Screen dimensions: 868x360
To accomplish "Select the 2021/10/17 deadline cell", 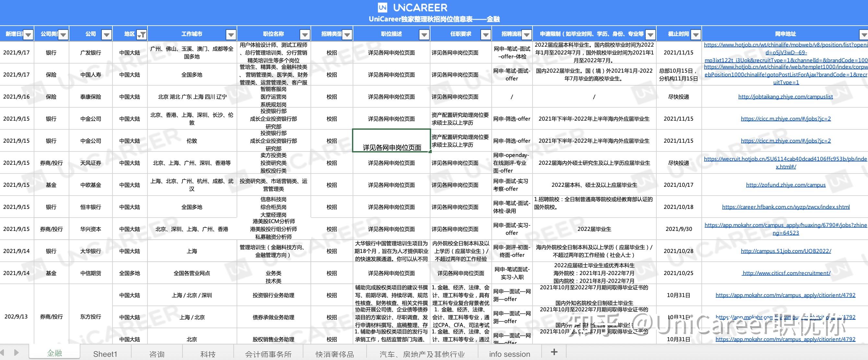I will pos(679,185).
